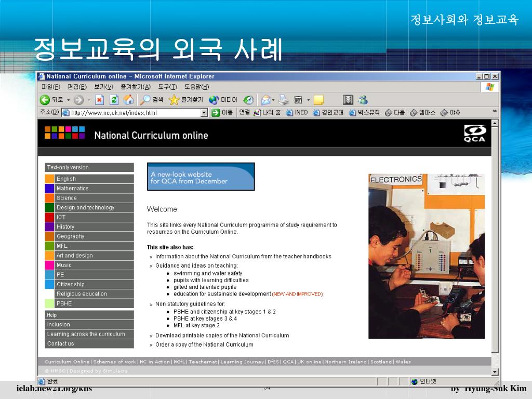This screenshot has height=399, width=532.
Task: Click Download printable copies link
Action: 222,335
